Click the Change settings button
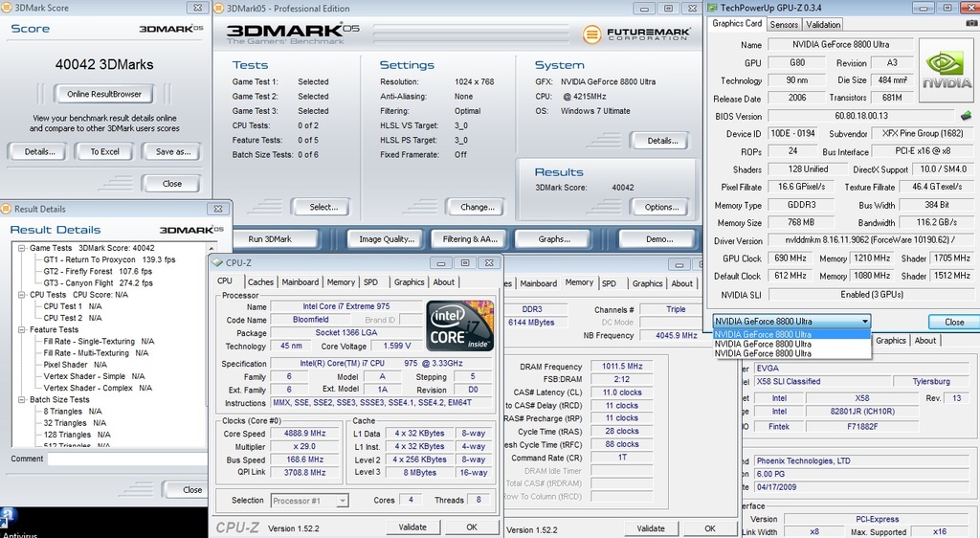This screenshot has width=980, height=538. coord(478,207)
